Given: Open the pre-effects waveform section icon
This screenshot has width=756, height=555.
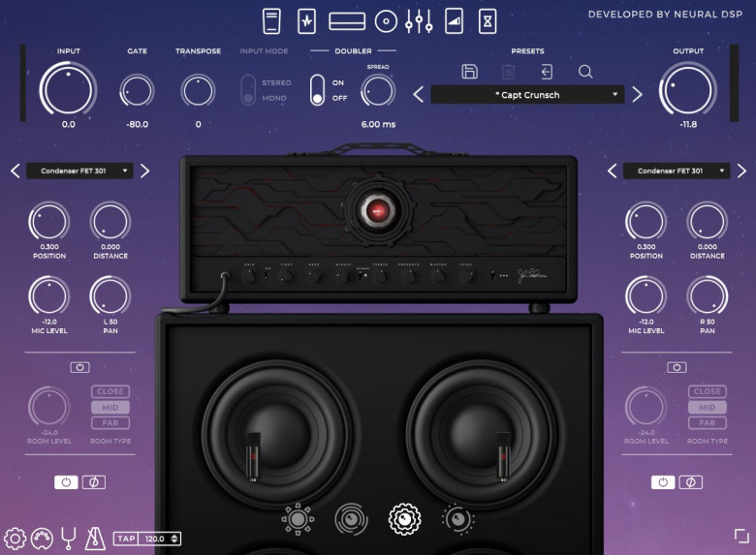Looking at the screenshot, I should click(306, 21).
